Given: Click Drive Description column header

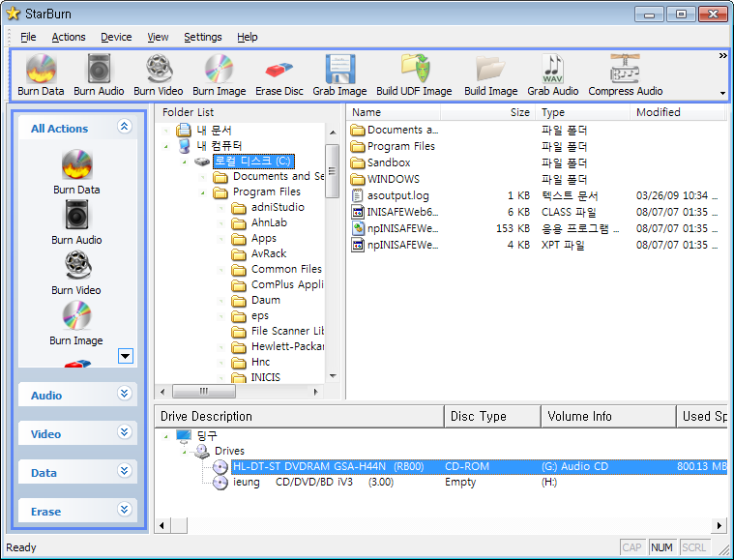Looking at the screenshot, I should tap(299, 416).
